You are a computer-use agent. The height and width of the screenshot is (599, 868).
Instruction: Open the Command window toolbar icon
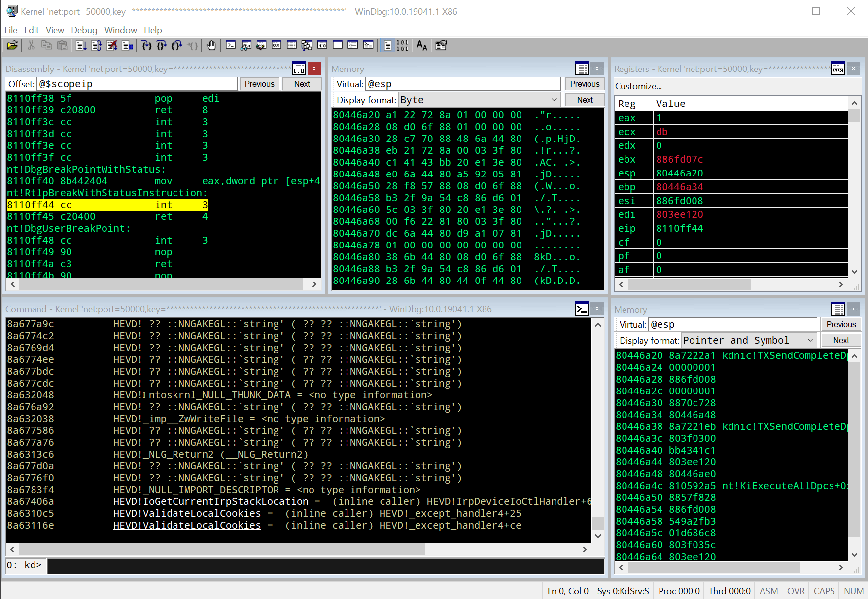tap(231, 45)
